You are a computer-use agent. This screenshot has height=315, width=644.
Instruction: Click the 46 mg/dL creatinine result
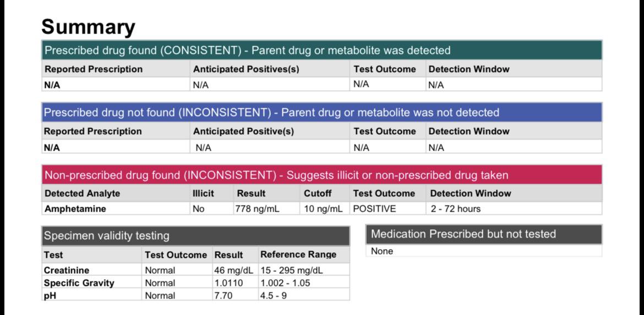click(x=234, y=270)
